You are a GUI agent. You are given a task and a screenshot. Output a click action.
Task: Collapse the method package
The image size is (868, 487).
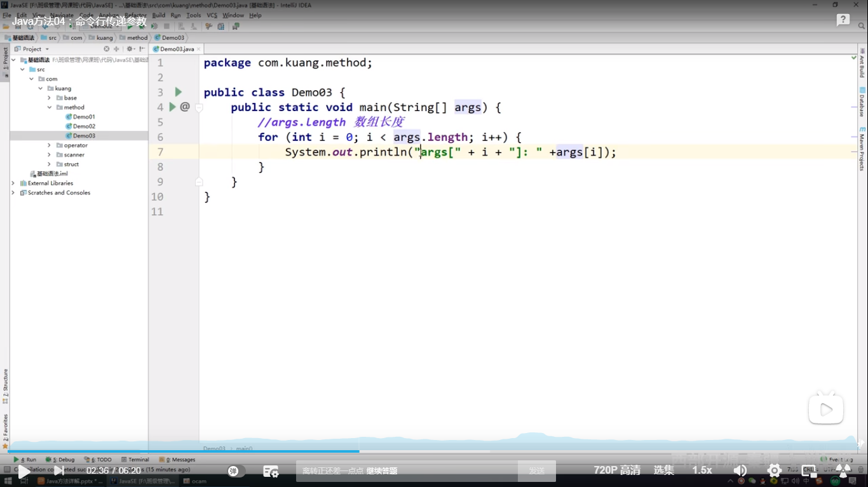pos(49,107)
